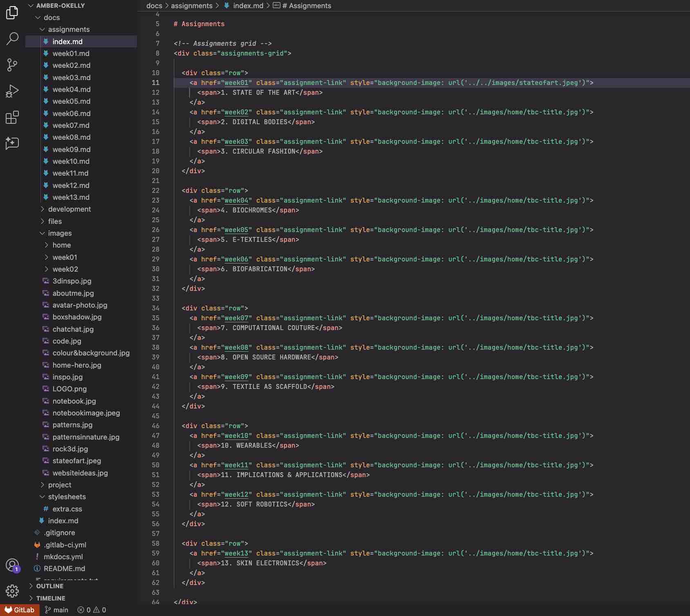Select the assignments breadcrumb item
The height and width of the screenshot is (616, 690).
(191, 6)
